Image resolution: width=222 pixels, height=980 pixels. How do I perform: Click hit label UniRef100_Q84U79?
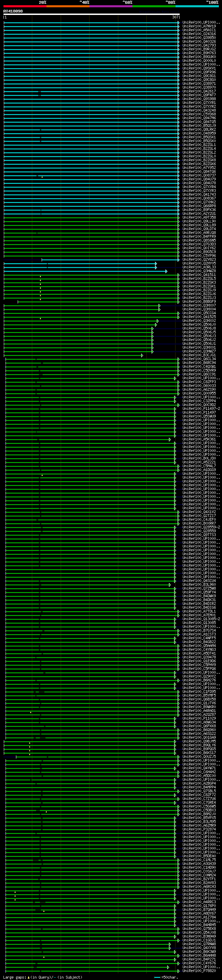pyautogui.click(x=199, y=179)
